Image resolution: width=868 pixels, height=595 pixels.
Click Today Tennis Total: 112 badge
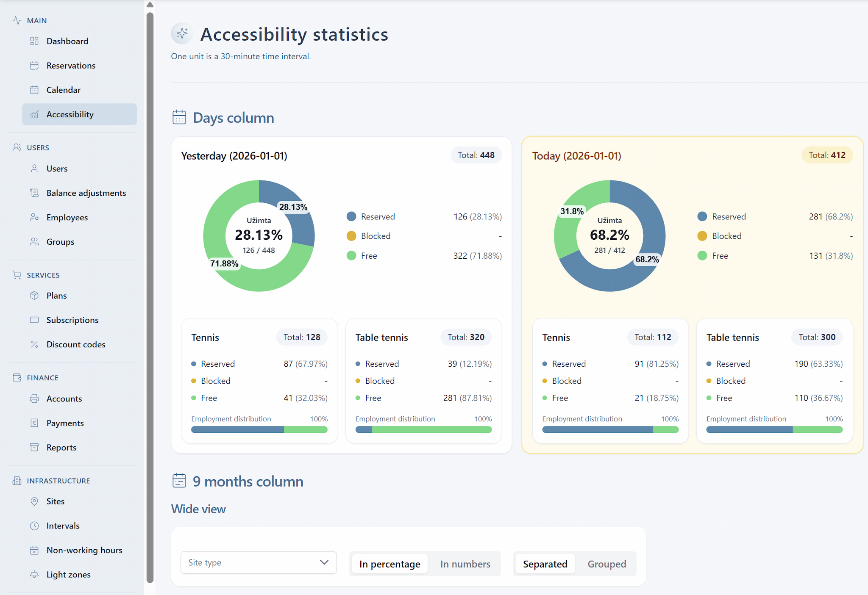(653, 337)
